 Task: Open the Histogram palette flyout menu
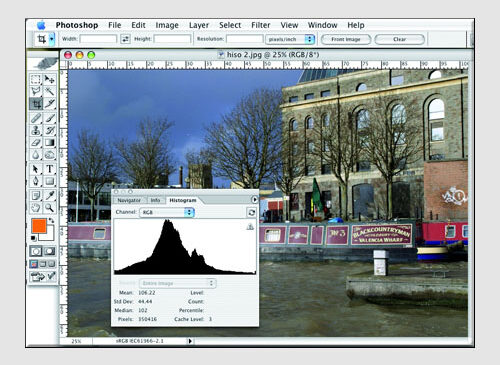click(x=254, y=199)
